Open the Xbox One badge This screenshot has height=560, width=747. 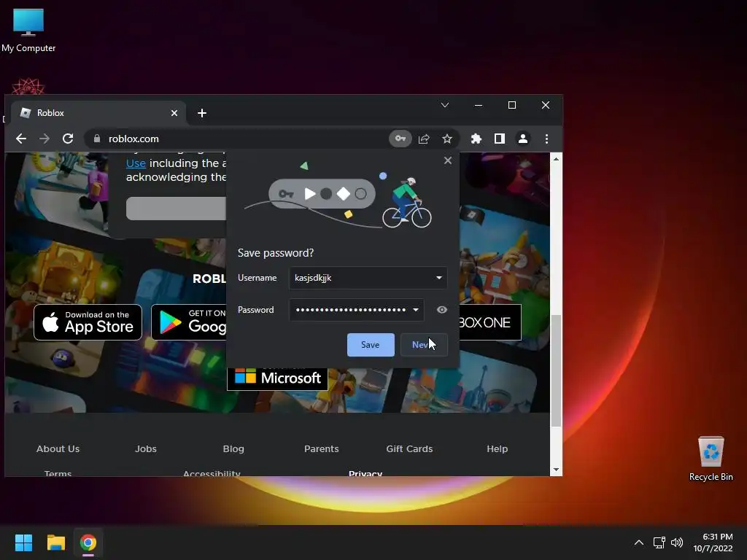[x=489, y=322]
